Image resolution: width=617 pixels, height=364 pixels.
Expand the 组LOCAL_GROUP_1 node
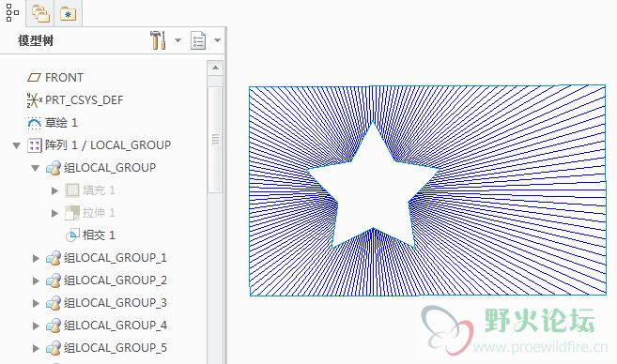click(36, 258)
